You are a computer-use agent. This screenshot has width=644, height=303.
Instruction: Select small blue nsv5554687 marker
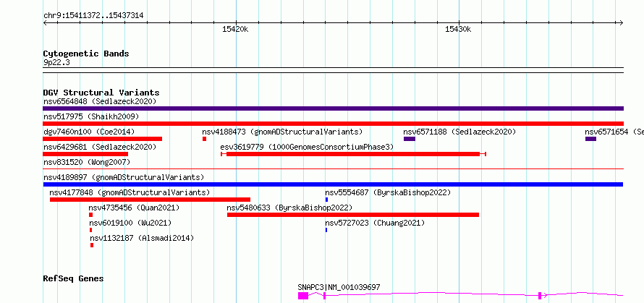point(326,200)
